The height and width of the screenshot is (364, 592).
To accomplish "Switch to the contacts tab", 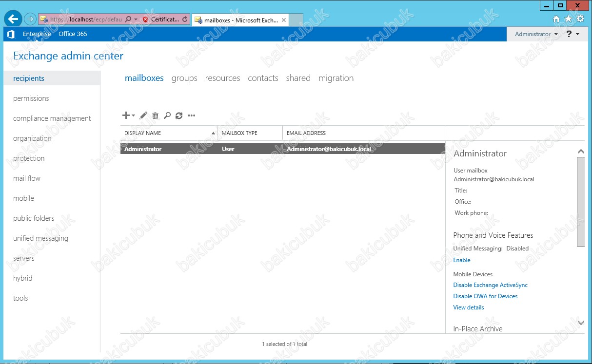I will [x=263, y=78].
